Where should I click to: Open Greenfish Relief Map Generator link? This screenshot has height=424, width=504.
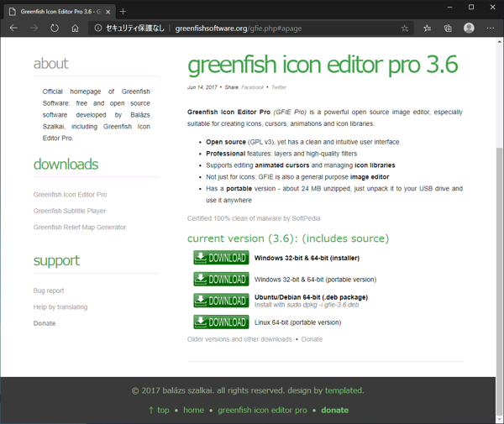(x=80, y=228)
